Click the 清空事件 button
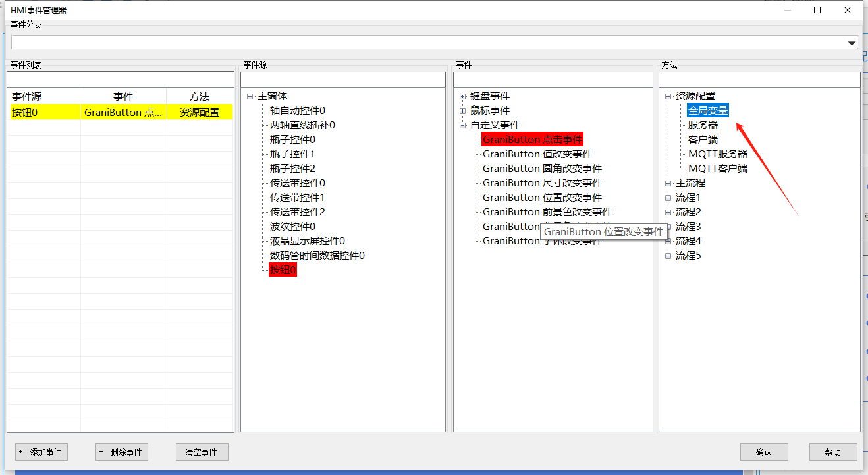Viewport: 868px width, 475px height. coord(202,452)
